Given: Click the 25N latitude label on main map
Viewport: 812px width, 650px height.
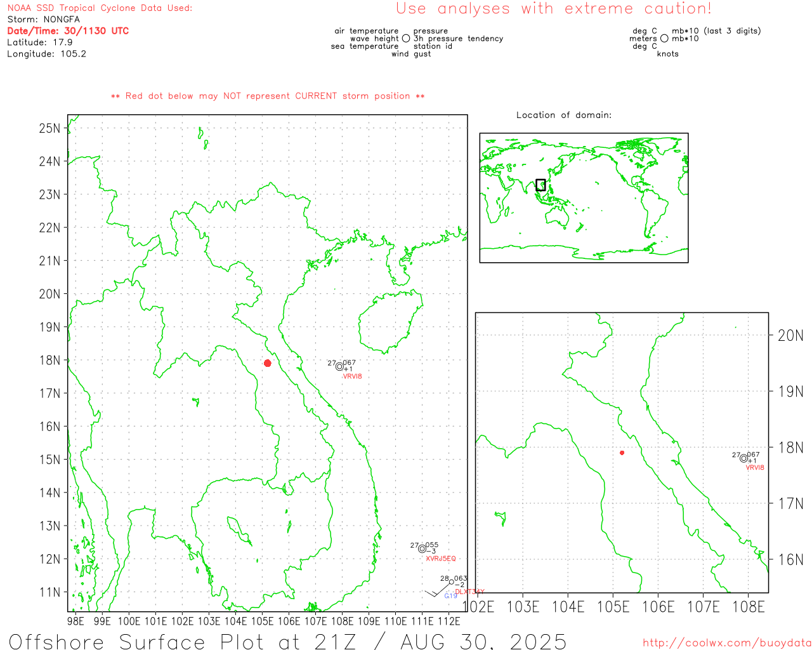Looking at the screenshot, I should (x=49, y=128).
